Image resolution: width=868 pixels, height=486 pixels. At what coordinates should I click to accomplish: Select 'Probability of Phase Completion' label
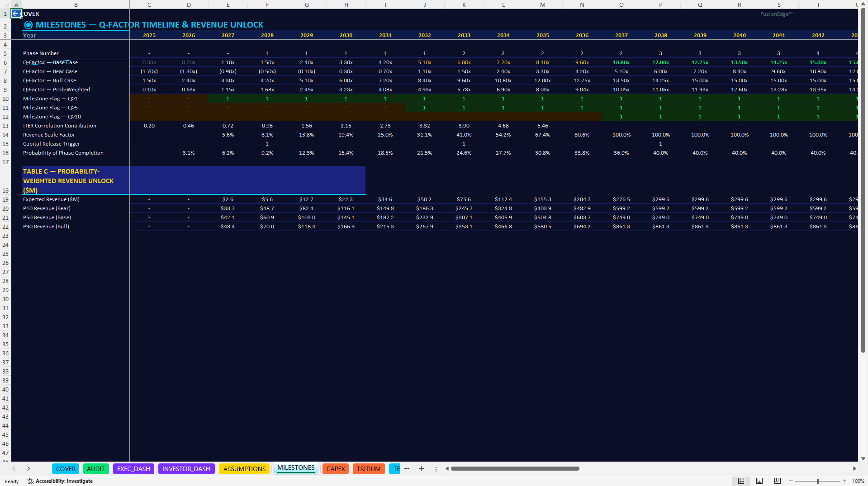pyautogui.click(x=76, y=153)
